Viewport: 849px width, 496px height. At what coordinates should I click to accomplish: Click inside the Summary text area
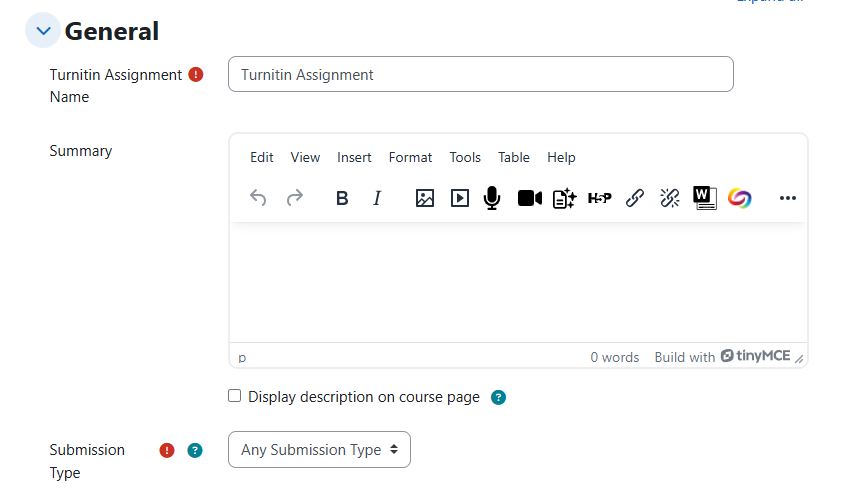point(518,282)
